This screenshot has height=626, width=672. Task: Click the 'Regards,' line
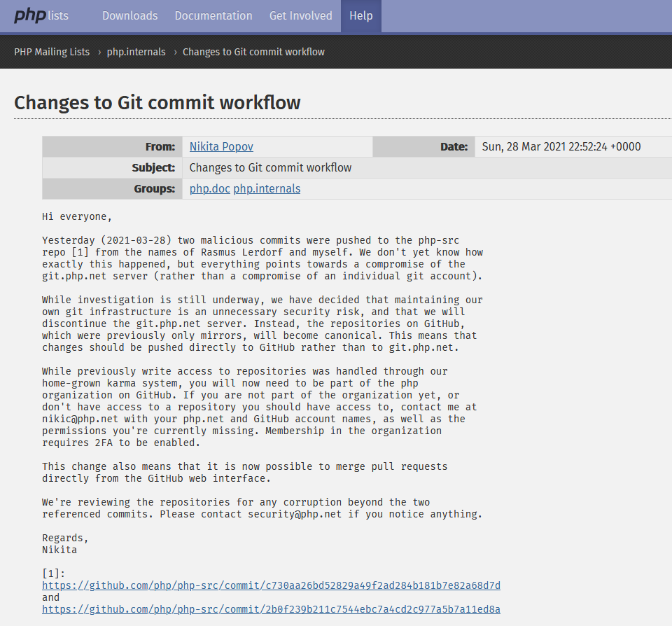(65, 538)
